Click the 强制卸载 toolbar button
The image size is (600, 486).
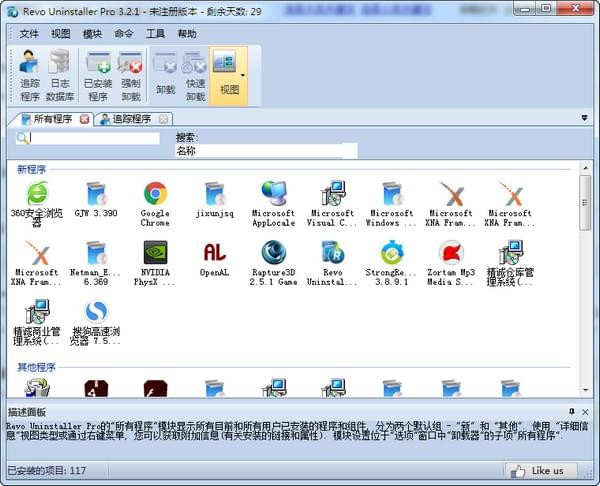pos(130,76)
